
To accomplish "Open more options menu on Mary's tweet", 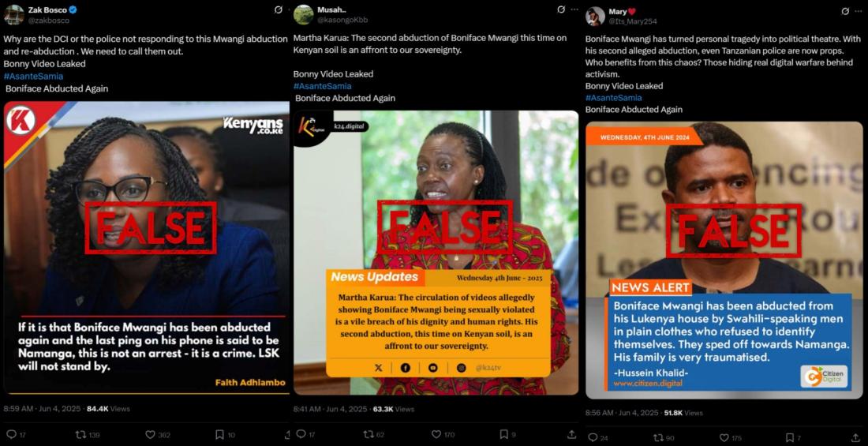I will pyautogui.click(x=859, y=11).
